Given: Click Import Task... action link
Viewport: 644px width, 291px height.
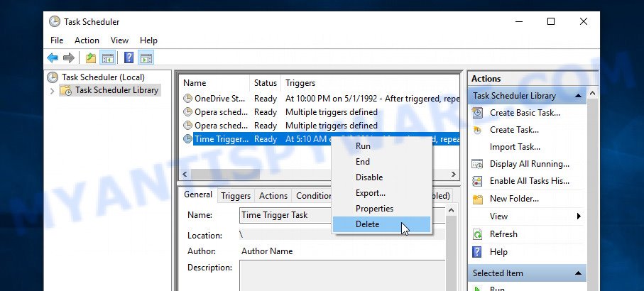Looking at the screenshot, I should pyautogui.click(x=515, y=147).
